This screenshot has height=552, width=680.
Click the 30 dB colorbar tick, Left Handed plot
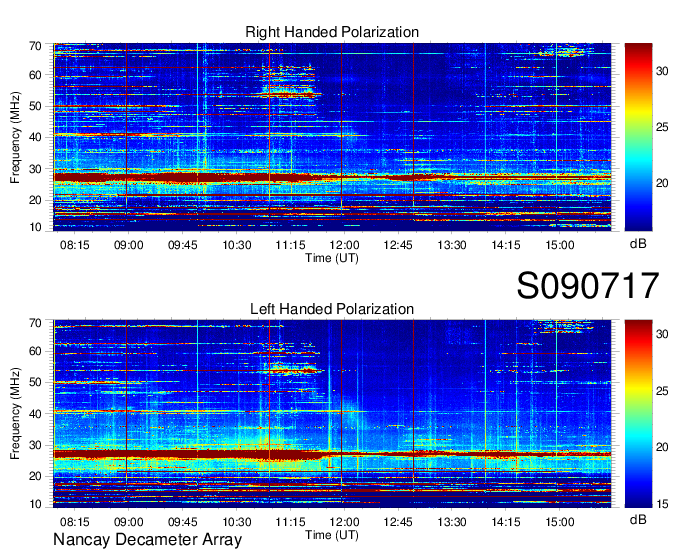pyautogui.click(x=662, y=334)
